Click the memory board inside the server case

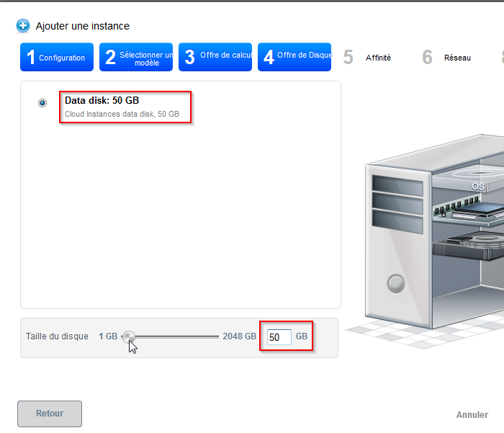(x=468, y=210)
